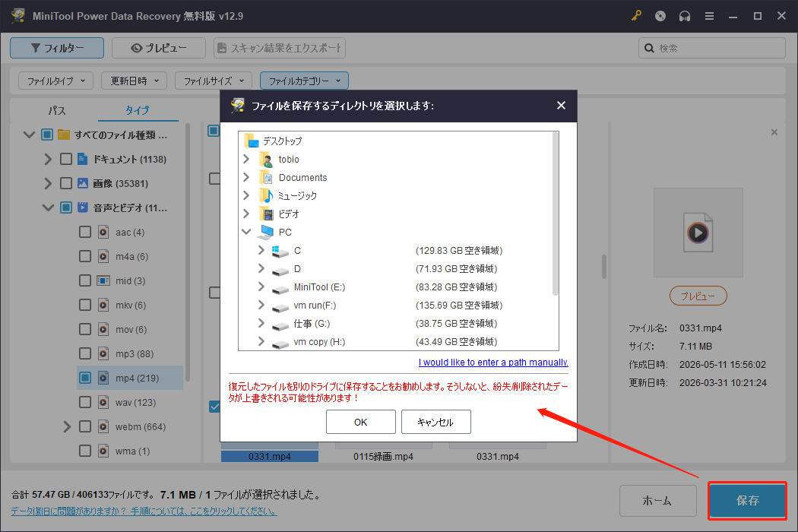Open the file category filter dropdown
The height and width of the screenshot is (532, 798).
(x=304, y=81)
